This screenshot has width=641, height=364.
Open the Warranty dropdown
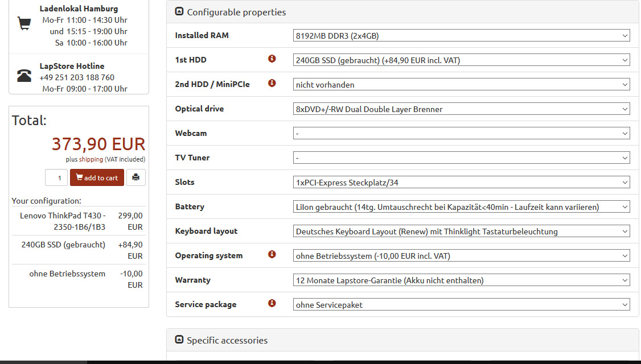click(461, 280)
